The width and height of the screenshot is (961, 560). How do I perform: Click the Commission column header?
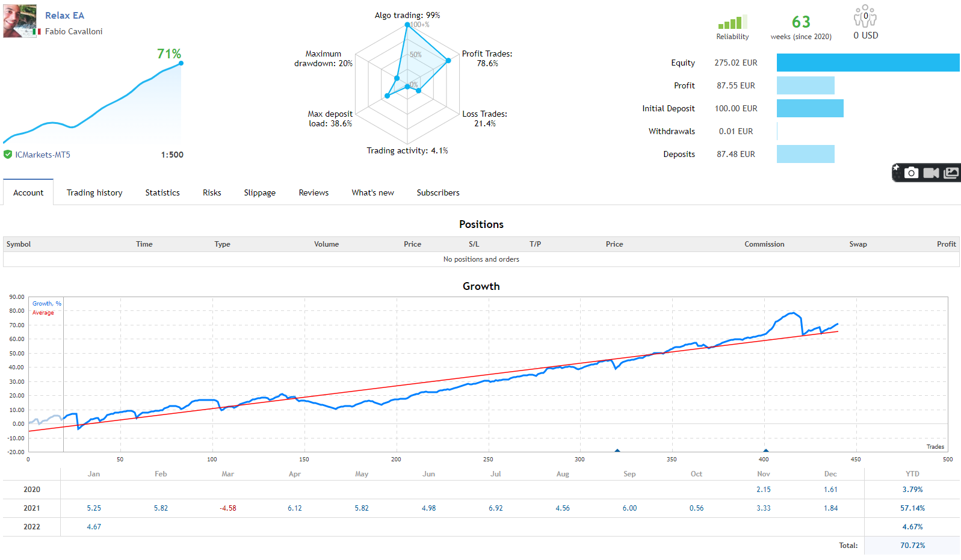[x=764, y=244]
